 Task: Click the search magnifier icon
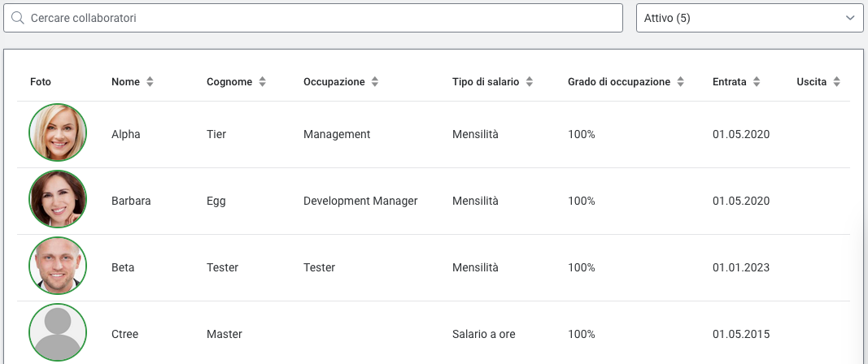(17, 17)
